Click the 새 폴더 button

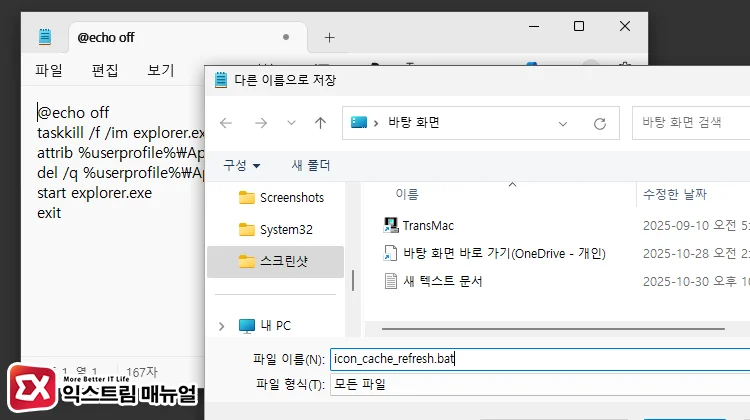pos(311,166)
